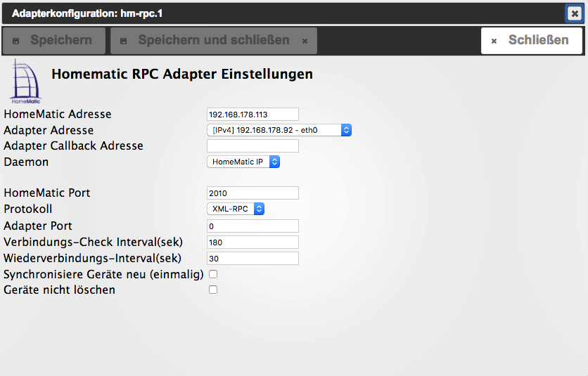Toggle the Geräte nicht löschen checkbox
Viewport: 588px width, 376px height.
(x=213, y=290)
